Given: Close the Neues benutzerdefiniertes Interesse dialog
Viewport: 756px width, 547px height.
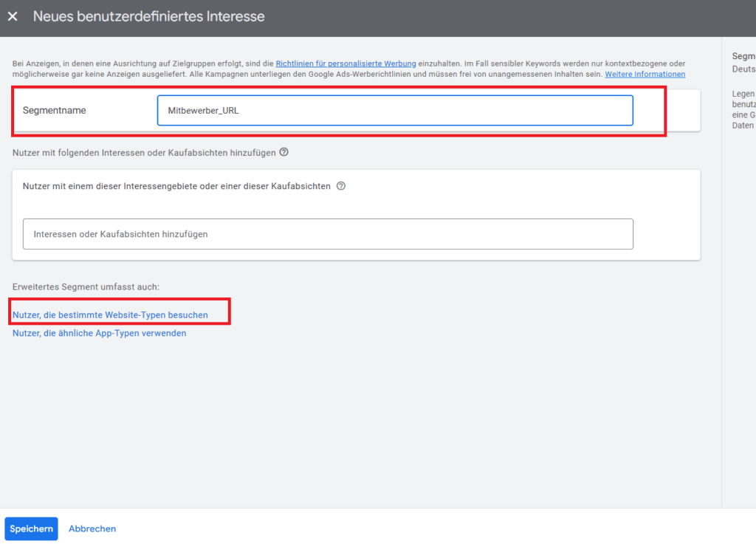Looking at the screenshot, I should [13, 16].
